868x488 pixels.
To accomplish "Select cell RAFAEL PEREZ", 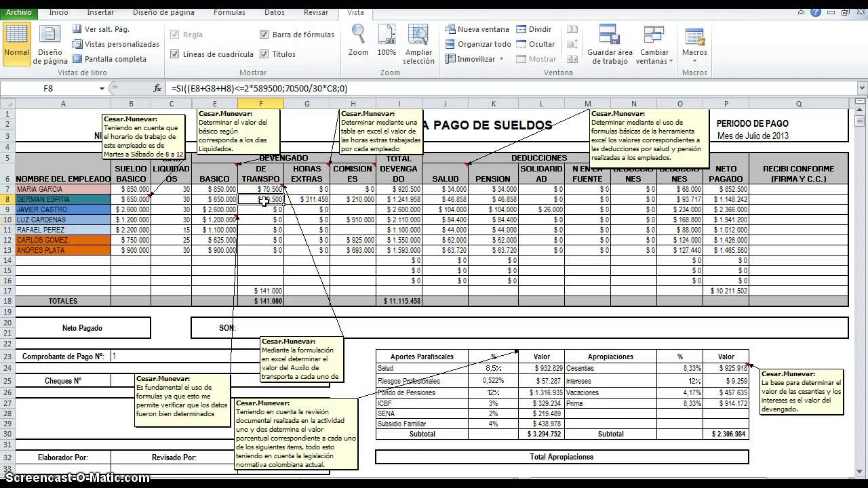I will 62,230.
